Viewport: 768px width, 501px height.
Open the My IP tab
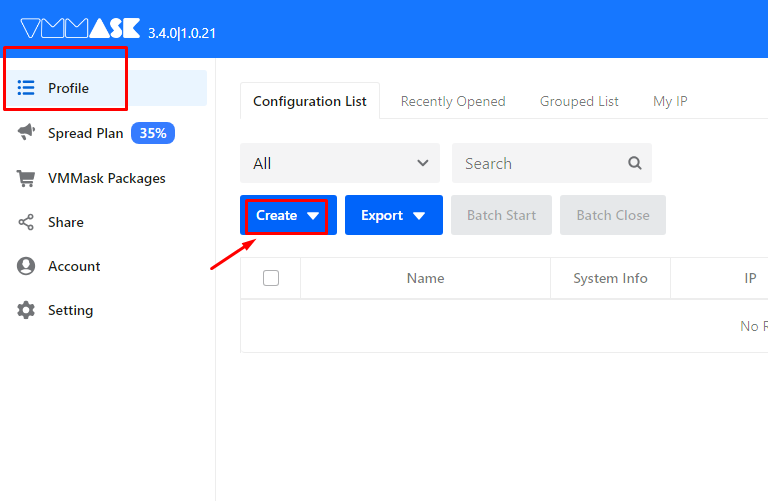tap(670, 101)
